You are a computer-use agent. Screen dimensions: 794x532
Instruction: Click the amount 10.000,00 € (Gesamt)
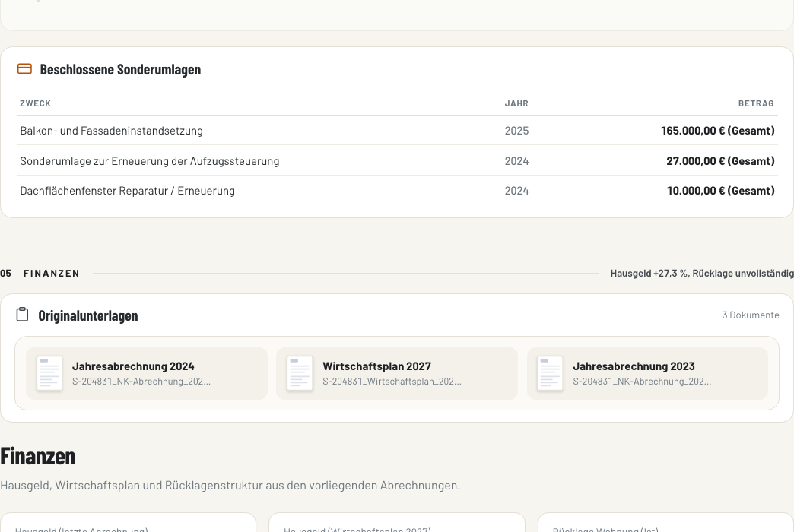(x=720, y=191)
